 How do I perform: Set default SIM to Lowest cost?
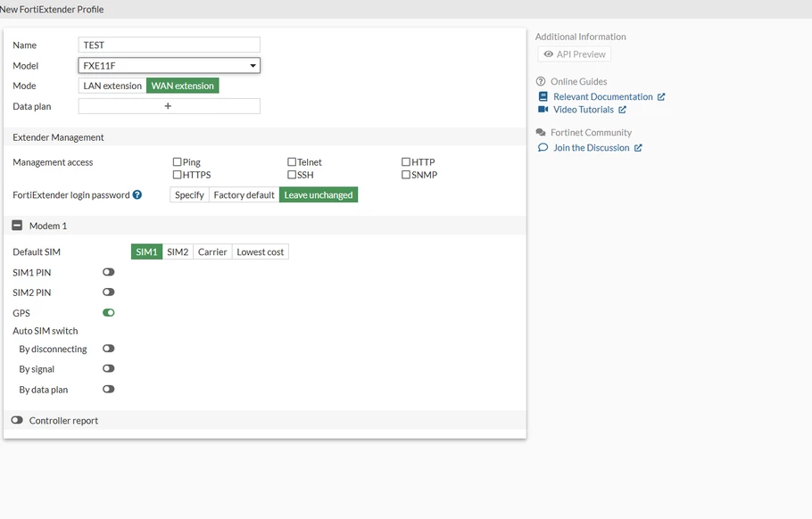[x=261, y=252]
